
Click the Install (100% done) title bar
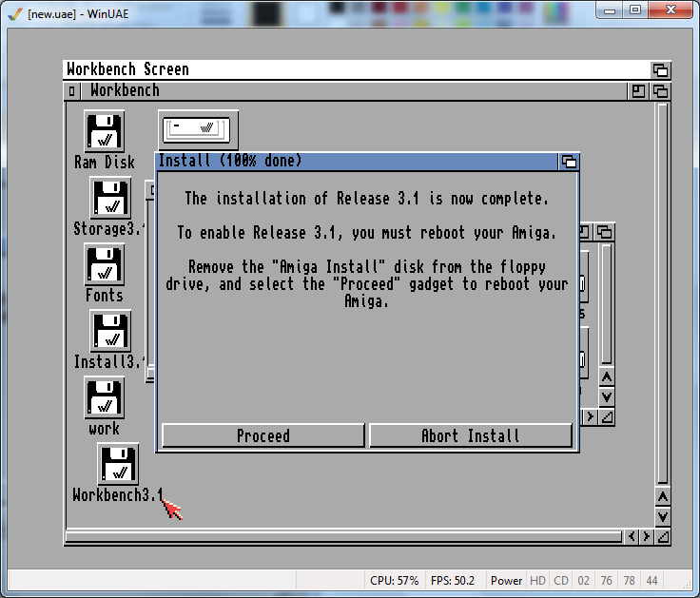(358, 162)
